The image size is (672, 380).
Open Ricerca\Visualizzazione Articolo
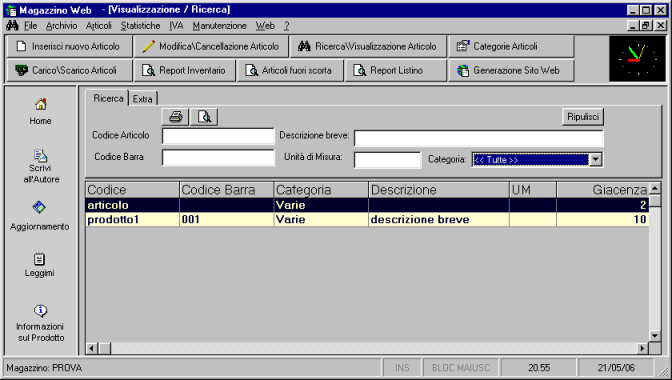tap(368, 46)
